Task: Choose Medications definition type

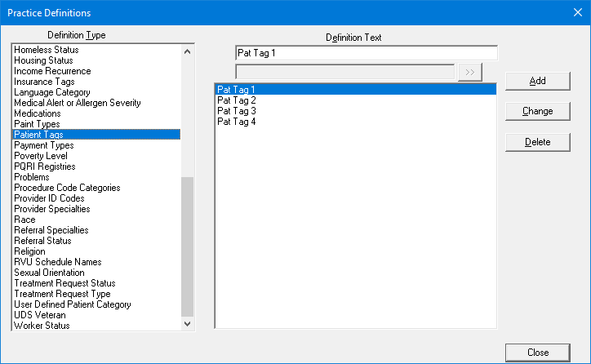Action: click(38, 113)
